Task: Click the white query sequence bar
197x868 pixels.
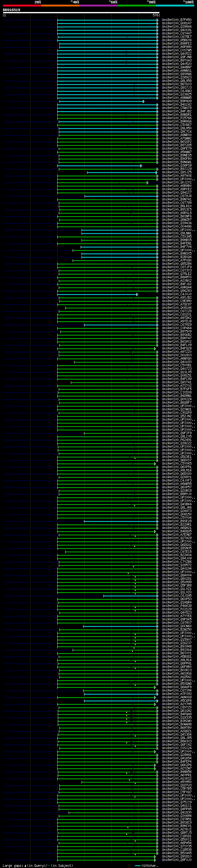Action: tap(81, 12)
